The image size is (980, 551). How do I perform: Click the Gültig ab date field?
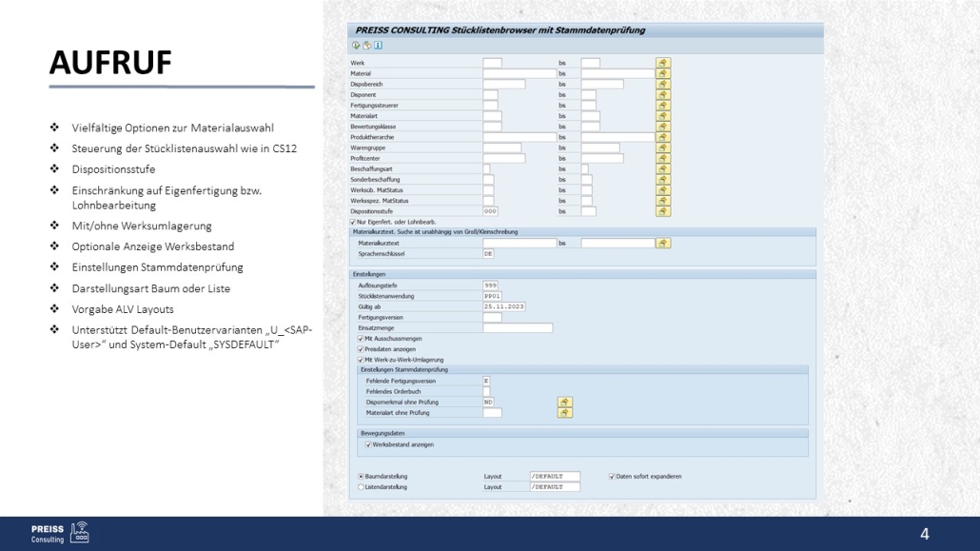point(504,306)
